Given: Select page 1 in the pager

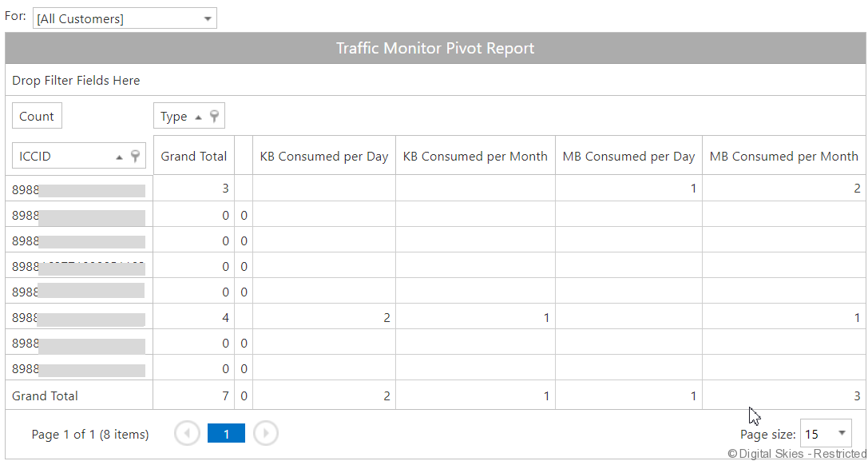Looking at the screenshot, I should coord(226,434).
